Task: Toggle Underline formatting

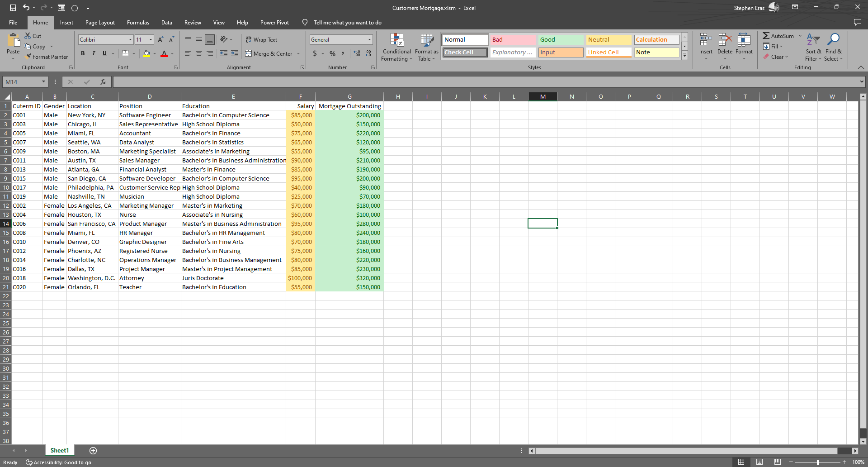Action: [x=104, y=53]
